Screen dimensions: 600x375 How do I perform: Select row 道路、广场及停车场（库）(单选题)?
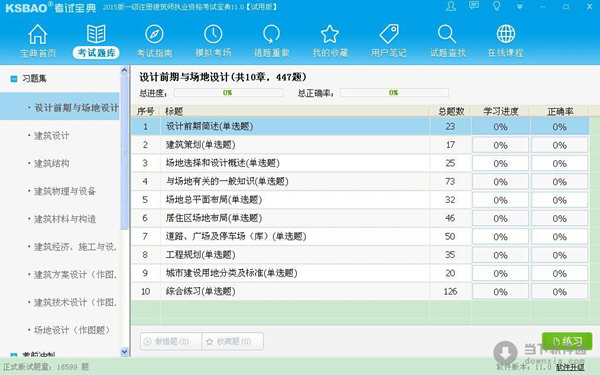click(x=360, y=236)
